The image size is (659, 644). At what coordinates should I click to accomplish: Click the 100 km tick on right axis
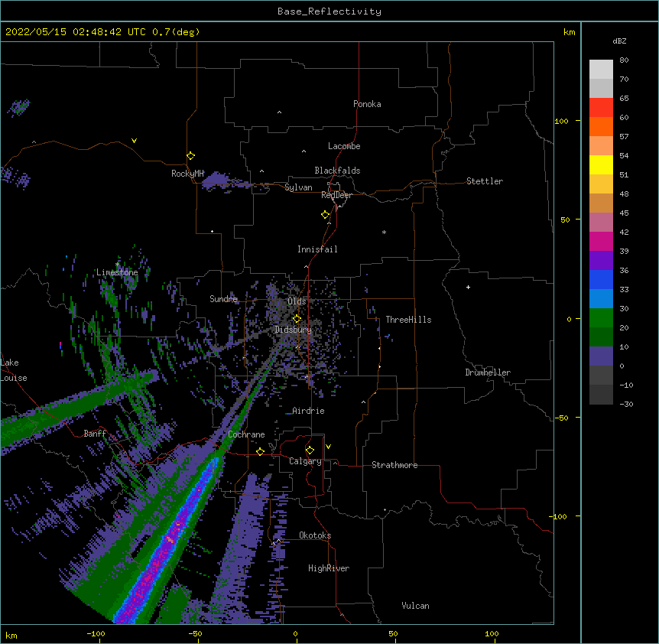click(x=561, y=121)
